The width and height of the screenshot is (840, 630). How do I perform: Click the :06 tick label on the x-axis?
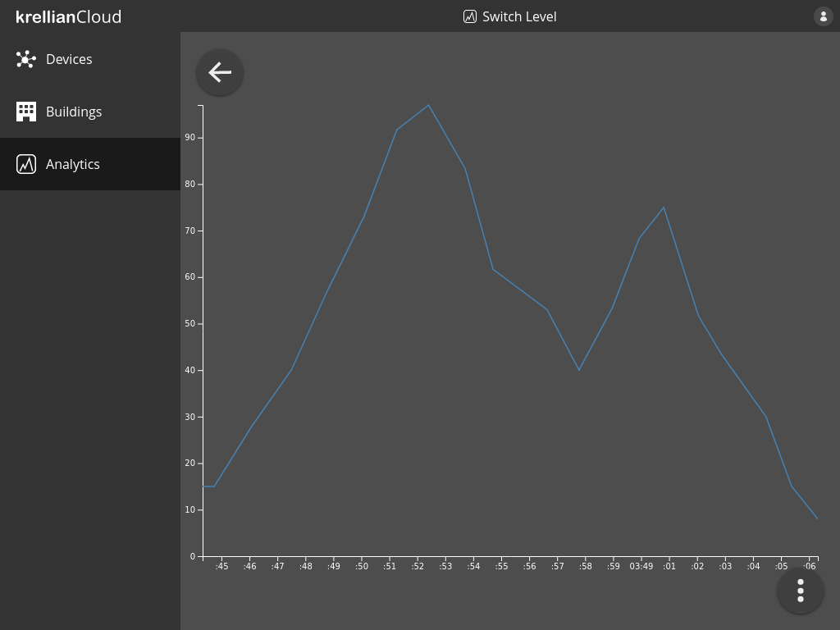coord(810,566)
